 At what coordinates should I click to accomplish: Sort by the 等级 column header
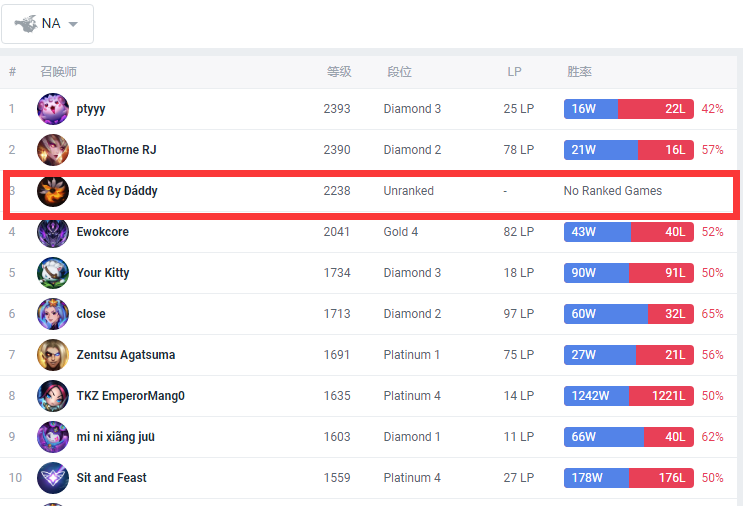click(x=339, y=72)
